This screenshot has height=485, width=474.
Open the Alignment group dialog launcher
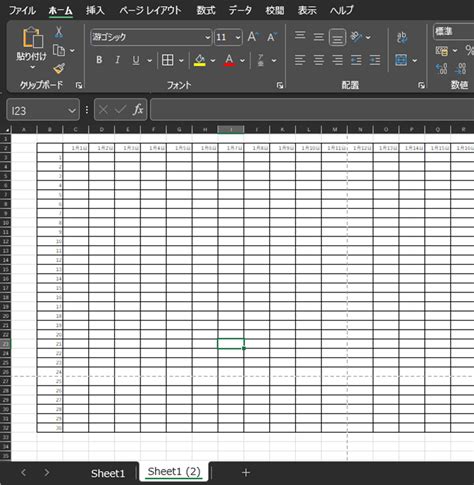[x=421, y=86]
